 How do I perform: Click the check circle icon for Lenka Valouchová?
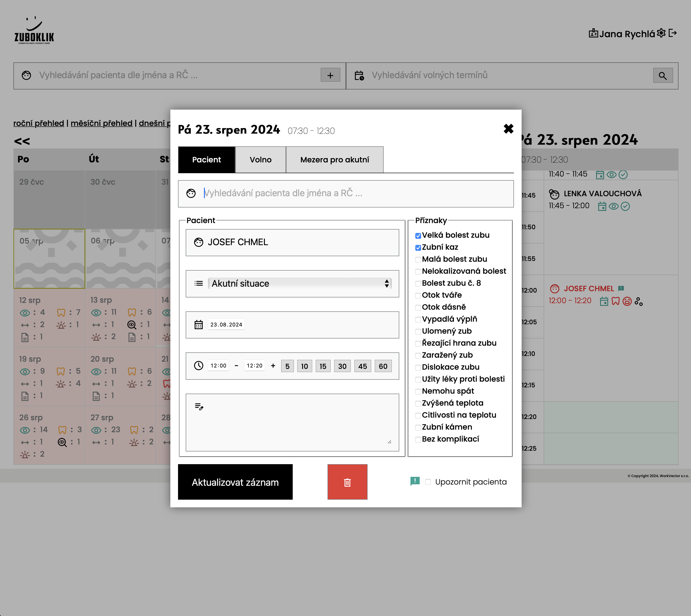625,206
